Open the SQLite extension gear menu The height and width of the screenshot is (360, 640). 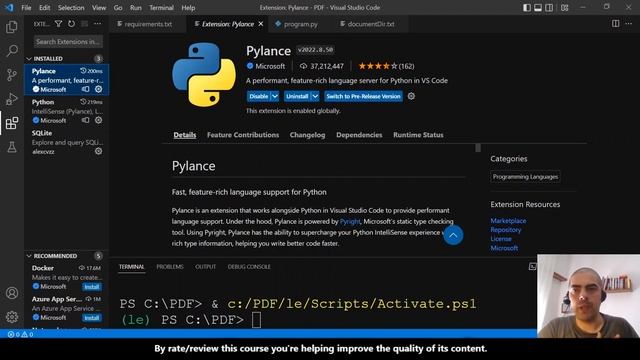point(98,151)
